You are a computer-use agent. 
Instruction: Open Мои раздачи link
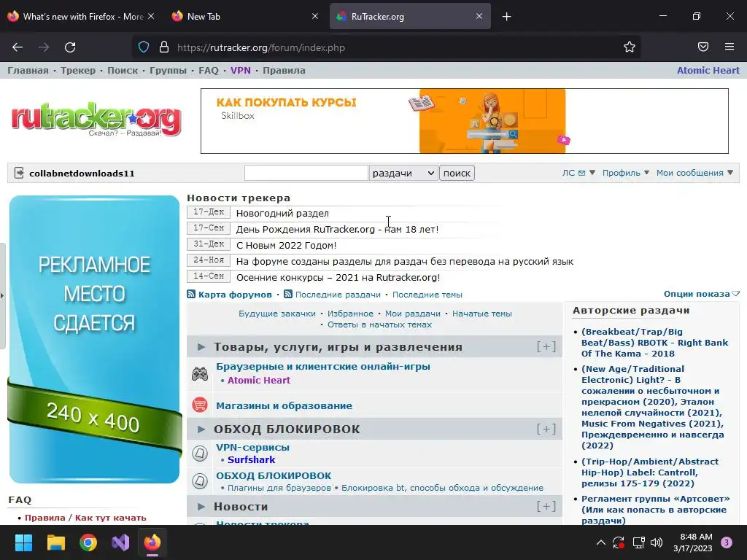[413, 314]
